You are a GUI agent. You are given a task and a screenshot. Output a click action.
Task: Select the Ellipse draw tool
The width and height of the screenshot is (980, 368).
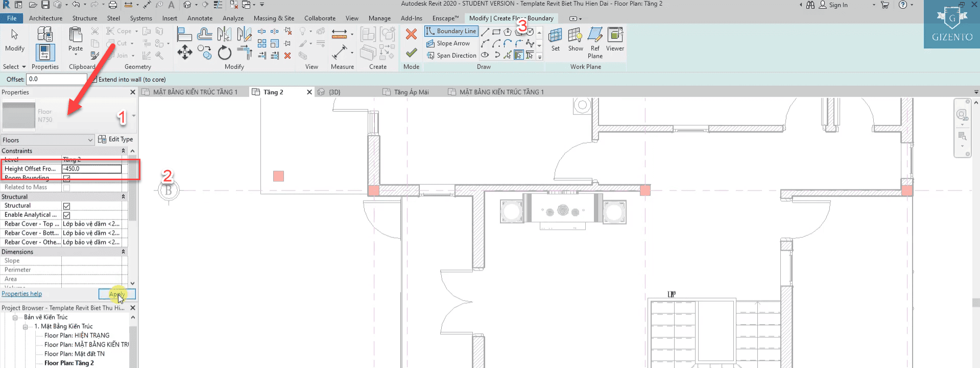pos(485,55)
